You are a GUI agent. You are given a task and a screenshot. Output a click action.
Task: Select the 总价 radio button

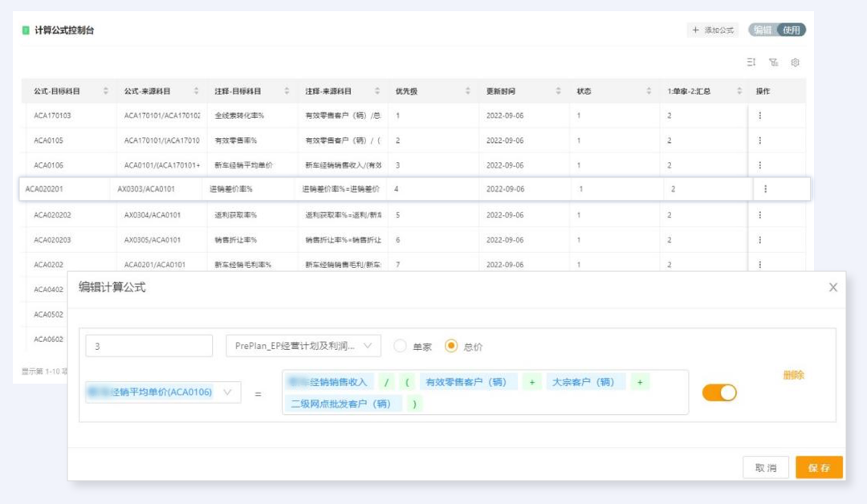450,346
